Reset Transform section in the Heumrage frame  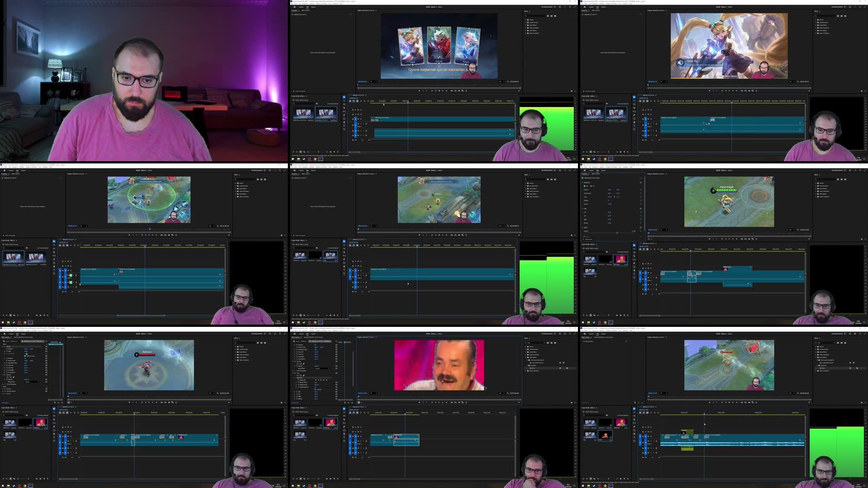[641, 182]
